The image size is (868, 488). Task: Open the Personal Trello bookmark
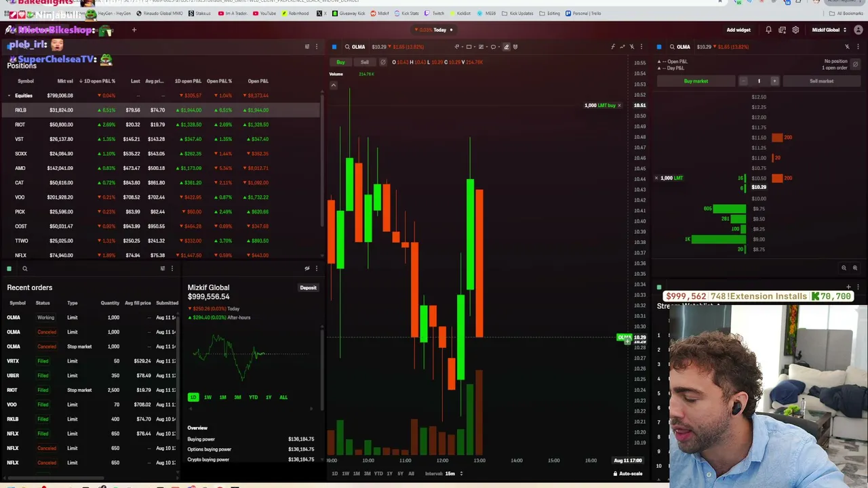click(x=583, y=14)
